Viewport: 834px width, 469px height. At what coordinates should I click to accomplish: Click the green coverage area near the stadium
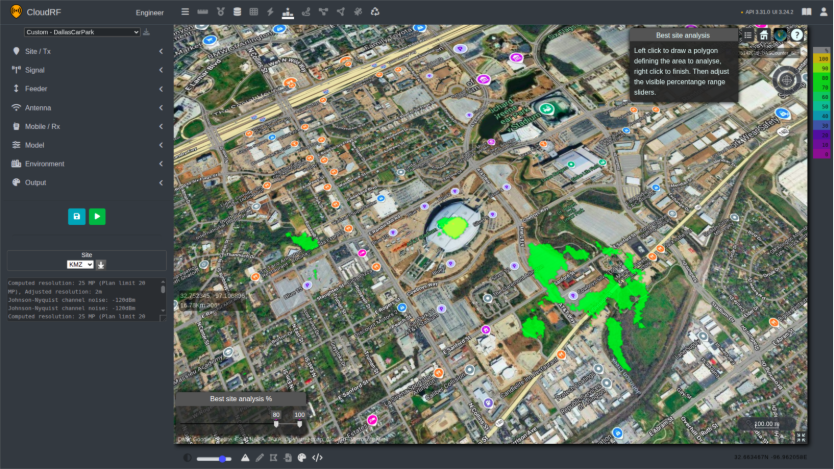coord(454,227)
